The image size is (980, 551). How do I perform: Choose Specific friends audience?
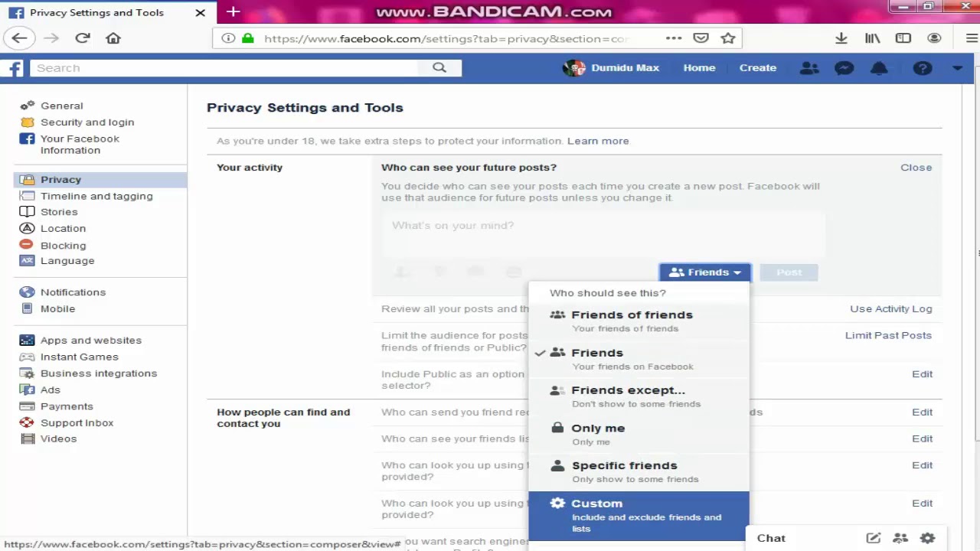tap(639, 471)
